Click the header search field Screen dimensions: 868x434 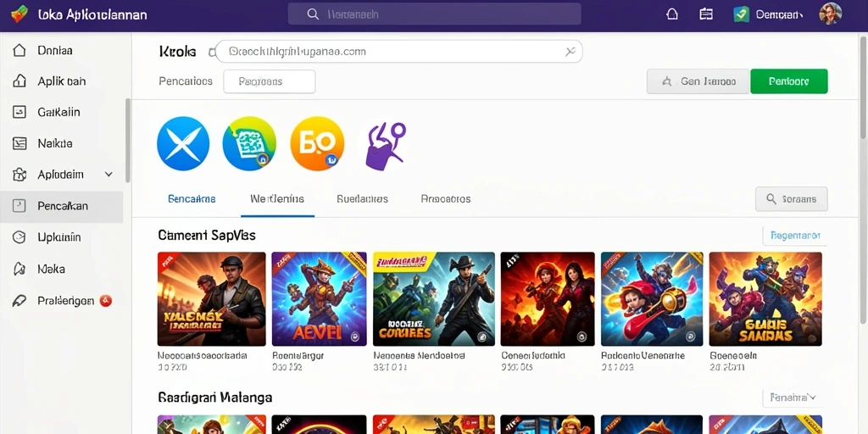point(434,14)
